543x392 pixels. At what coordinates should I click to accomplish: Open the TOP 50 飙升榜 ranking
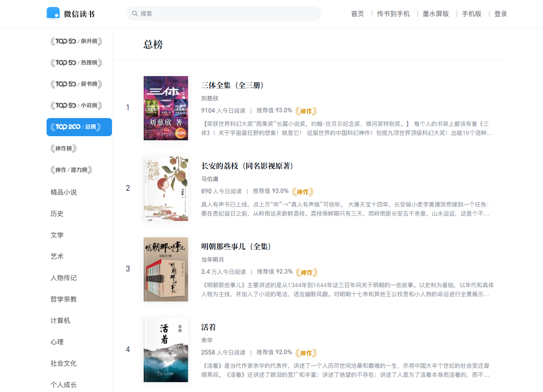pyautogui.click(x=76, y=41)
